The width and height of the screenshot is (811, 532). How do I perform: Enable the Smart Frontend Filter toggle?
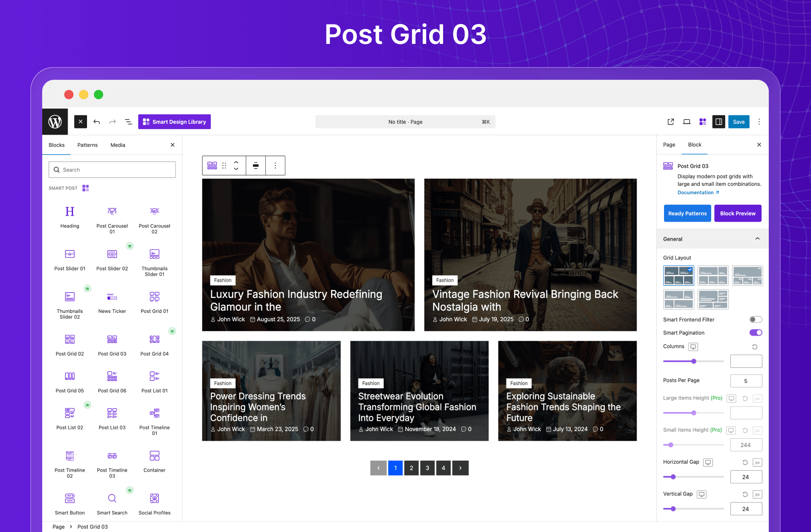755,320
